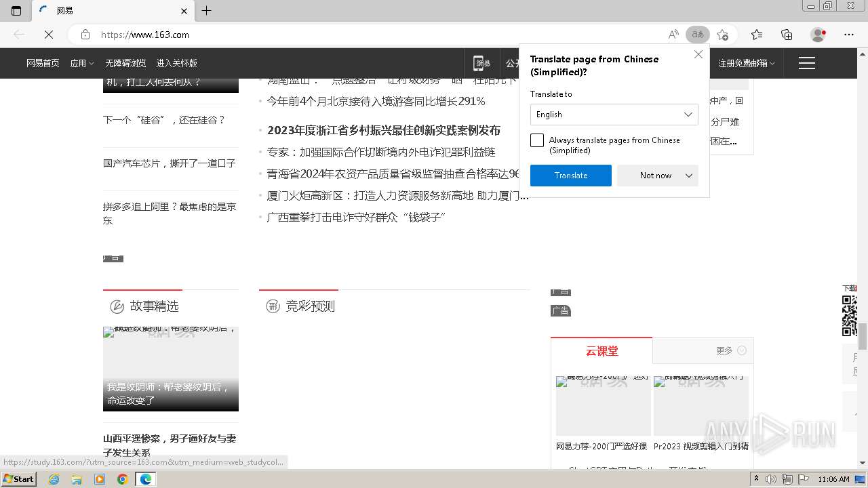
Task: Click the volume icon in system tray
Action: pos(772,479)
